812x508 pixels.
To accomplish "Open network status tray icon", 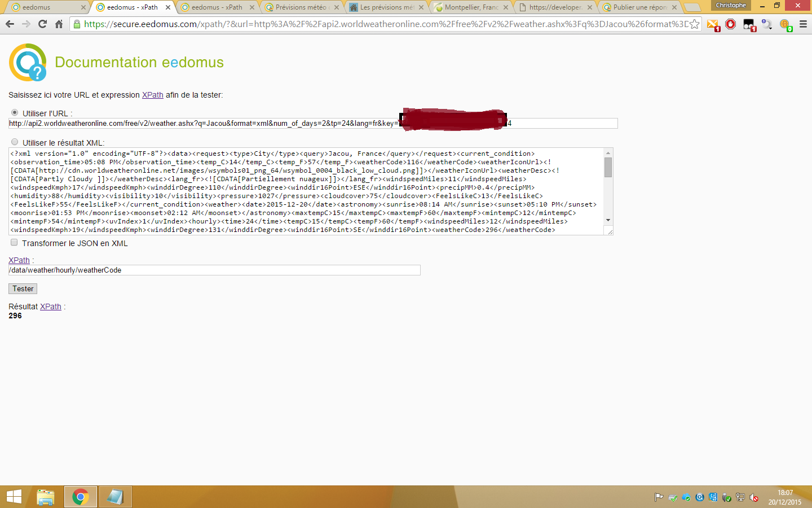I will click(740, 497).
